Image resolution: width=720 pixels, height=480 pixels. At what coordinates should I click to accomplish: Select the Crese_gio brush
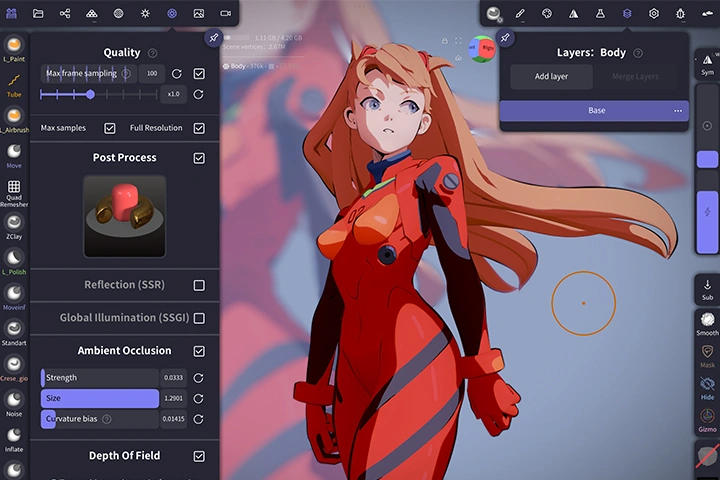click(x=14, y=369)
